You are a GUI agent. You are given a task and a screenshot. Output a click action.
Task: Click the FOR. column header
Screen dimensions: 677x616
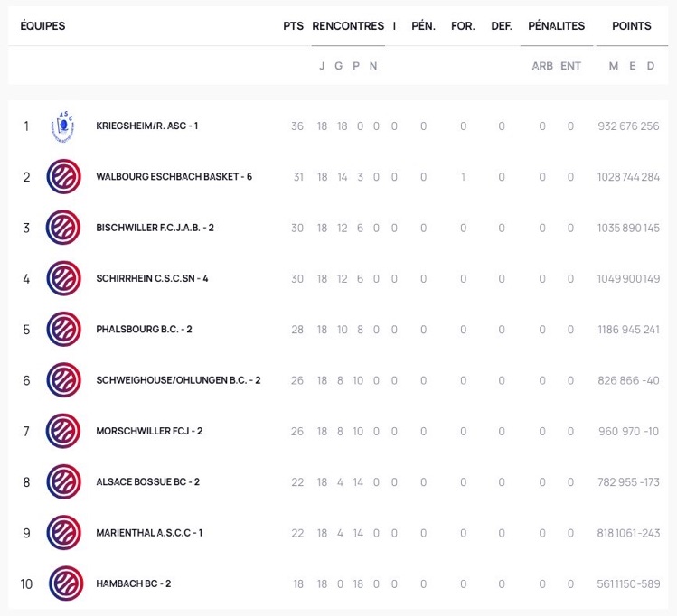tap(463, 26)
